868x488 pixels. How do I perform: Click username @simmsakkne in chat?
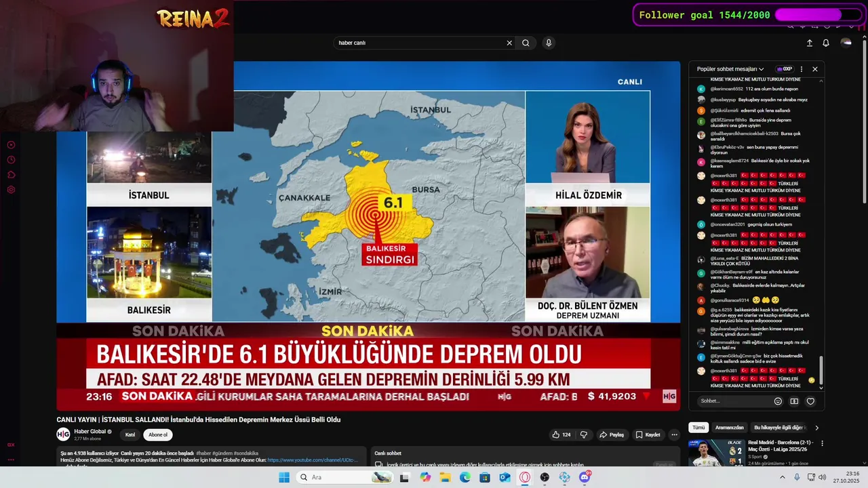click(725, 344)
